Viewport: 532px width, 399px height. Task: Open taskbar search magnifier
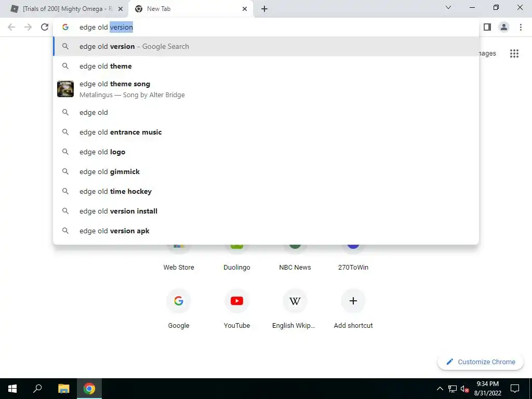pos(37,389)
